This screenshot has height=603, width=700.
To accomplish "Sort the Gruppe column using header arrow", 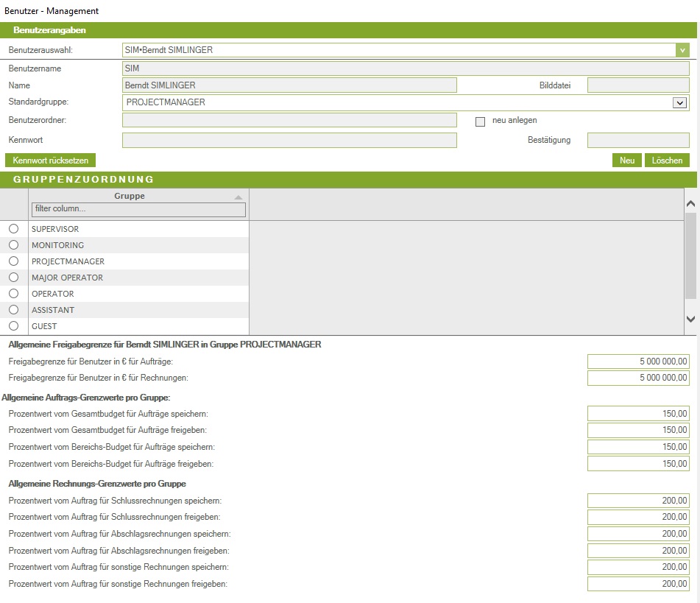I will pos(238,197).
